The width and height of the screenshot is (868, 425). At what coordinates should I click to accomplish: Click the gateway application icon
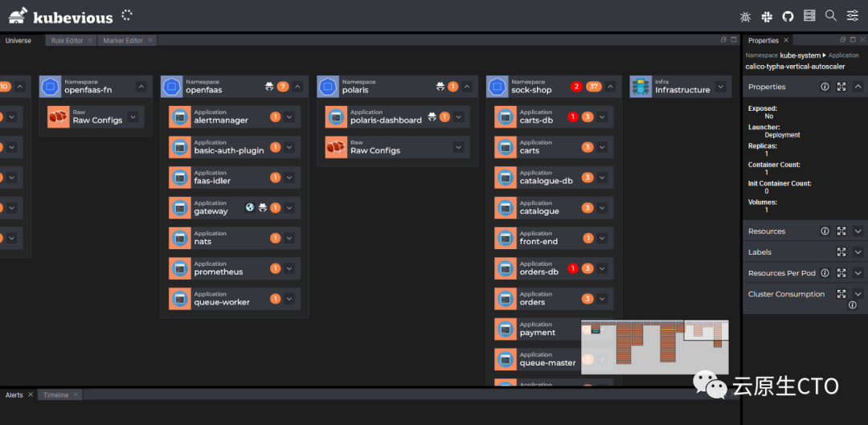pyautogui.click(x=179, y=207)
